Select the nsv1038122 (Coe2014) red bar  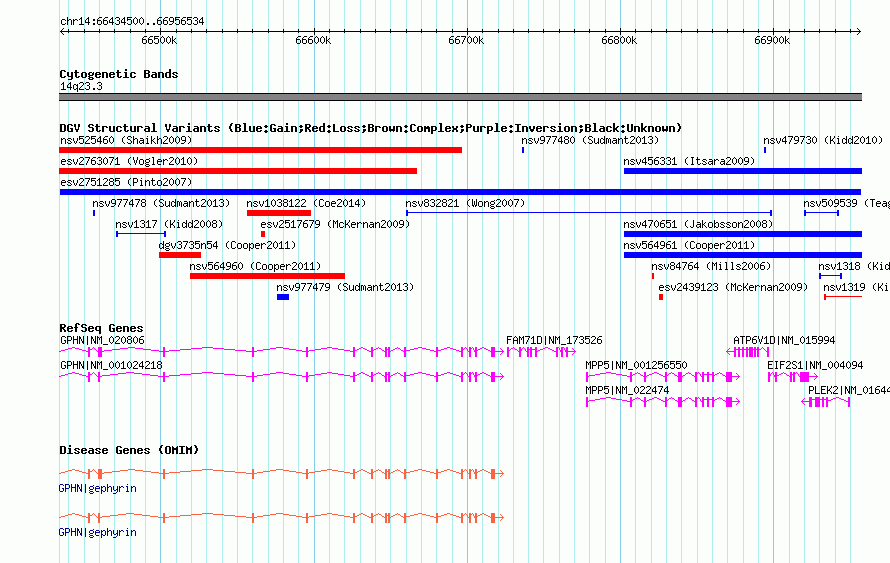(x=279, y=213)
